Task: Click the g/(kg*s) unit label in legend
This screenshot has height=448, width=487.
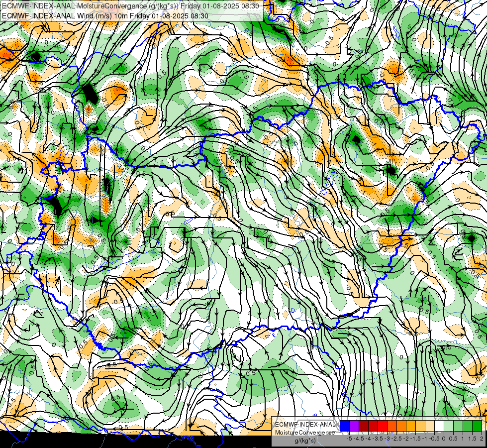Action: [x=305, y=441]
